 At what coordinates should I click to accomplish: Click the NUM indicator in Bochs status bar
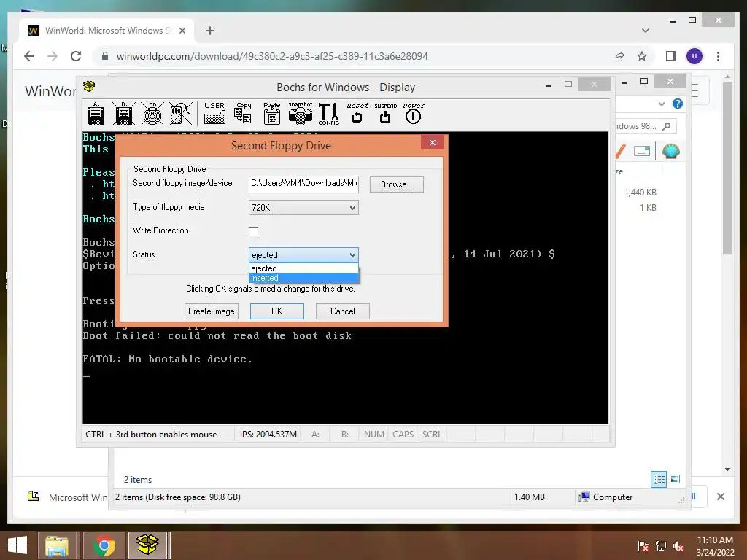[374, 435]
